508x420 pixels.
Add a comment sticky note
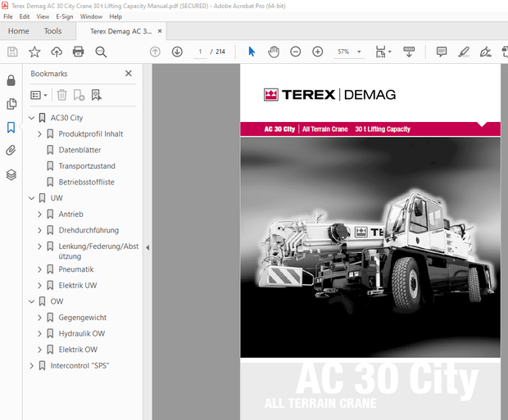tap(442, 52)
